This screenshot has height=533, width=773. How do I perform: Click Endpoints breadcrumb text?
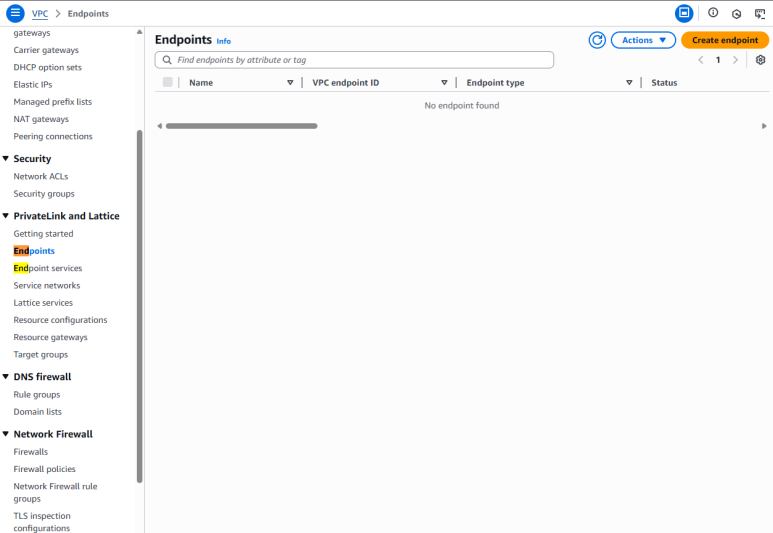tap(88, 14)
